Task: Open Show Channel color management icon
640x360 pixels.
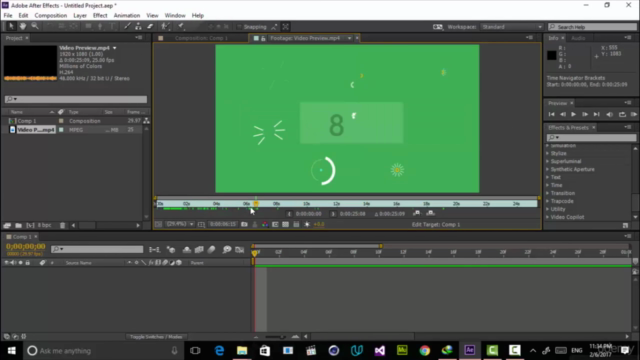Action: pos(265,224)
